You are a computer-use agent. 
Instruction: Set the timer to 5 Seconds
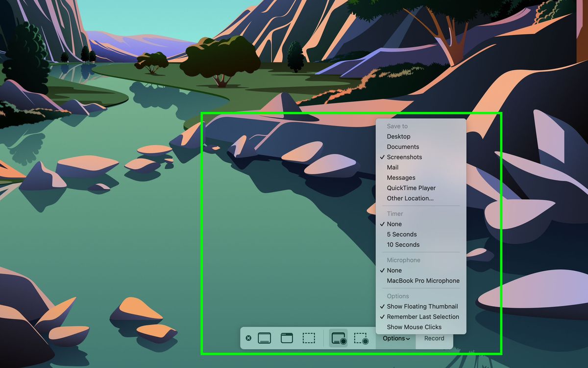pyautogui.click(x=402, y=234)
